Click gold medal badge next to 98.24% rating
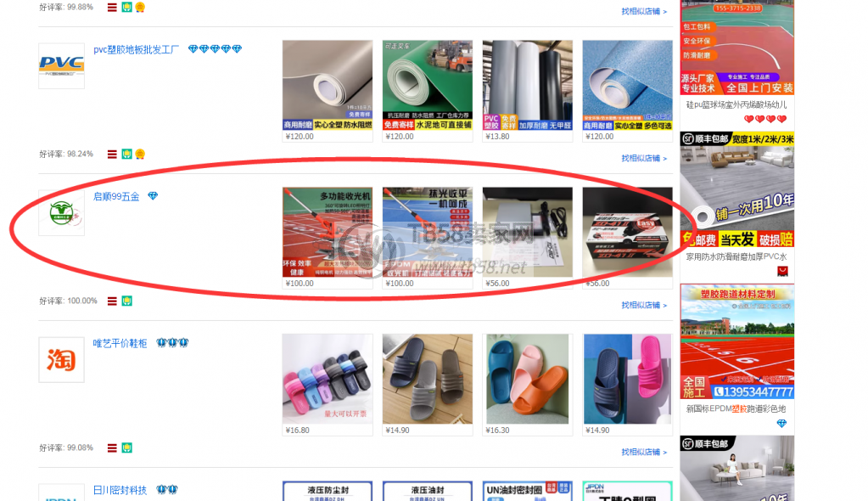The height and width of the screenshot is (501, 868). pos(140,154)
